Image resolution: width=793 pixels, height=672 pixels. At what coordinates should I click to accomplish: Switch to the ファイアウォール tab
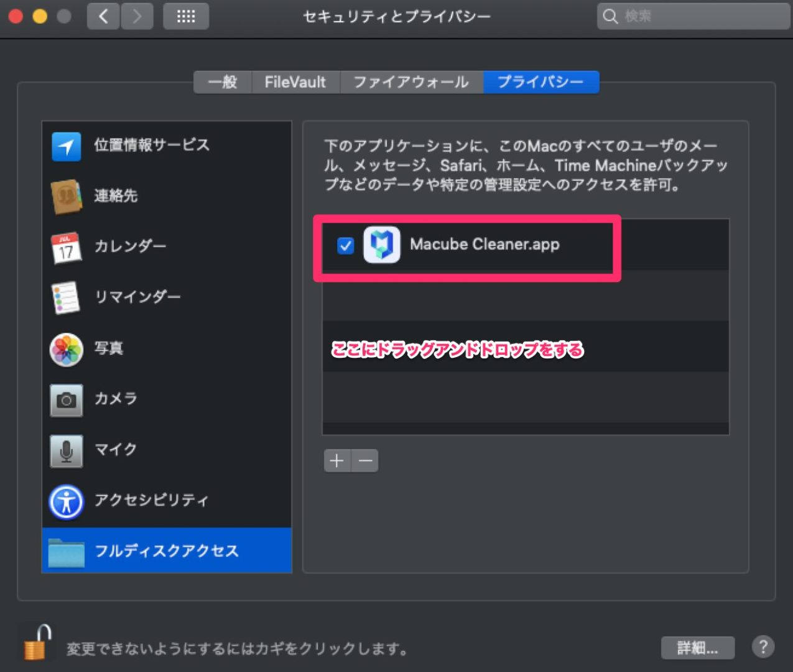click(411, 82)
